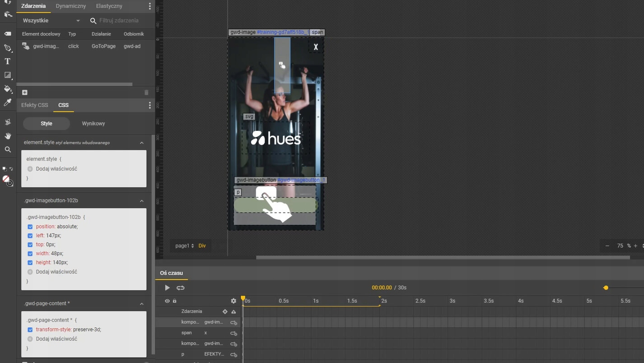The image size is (644, 363).
Task: Activate the Eyedropper color picker tool
Action: click(x=8, y=102)
